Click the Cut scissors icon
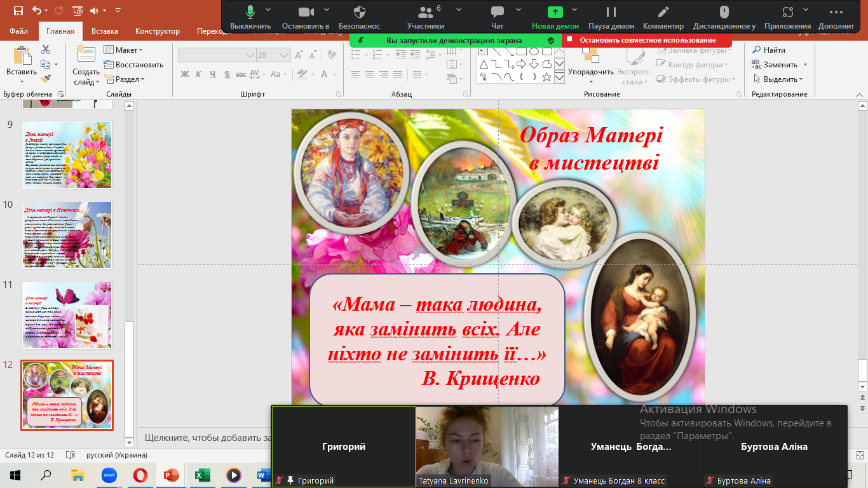The height and width of the screenshot is (488, 868). pos(46,50)
